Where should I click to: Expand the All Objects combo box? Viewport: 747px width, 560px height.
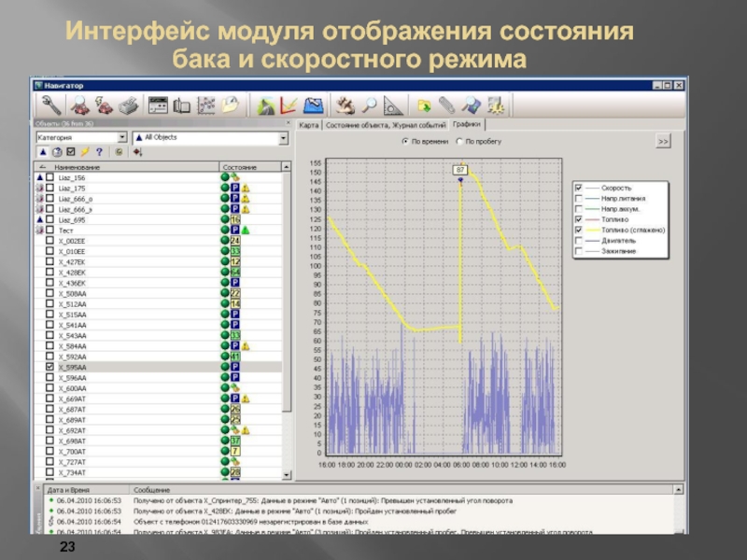pyautogui.click(x=284, y=137)
